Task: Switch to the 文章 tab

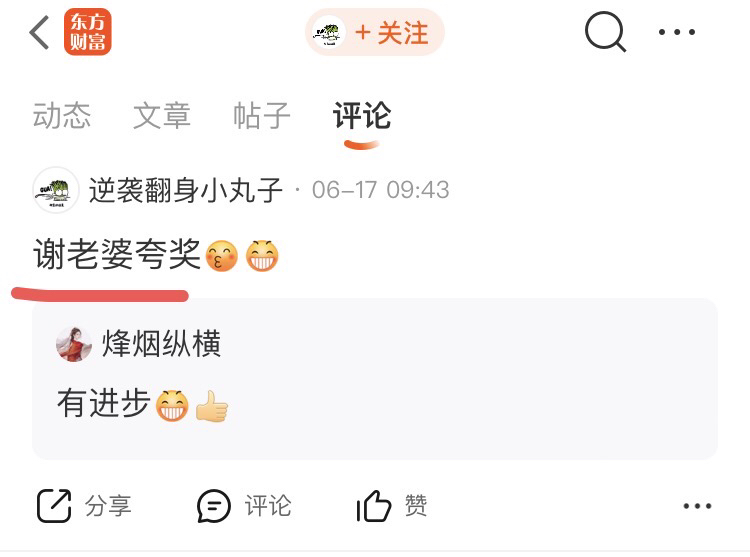Action: pos(162,116)
